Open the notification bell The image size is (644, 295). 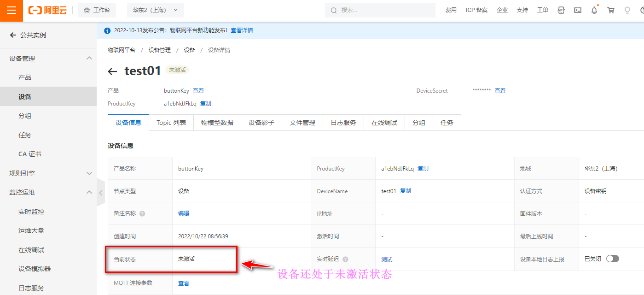(x=594, y=10)
